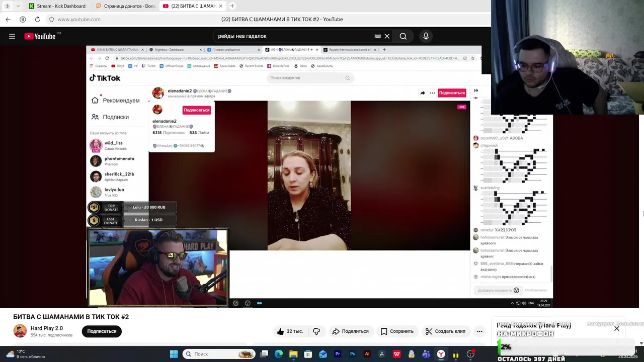Subscribe with the Подписаться button under video
The image size is (644, 362).
coord(102,331)
